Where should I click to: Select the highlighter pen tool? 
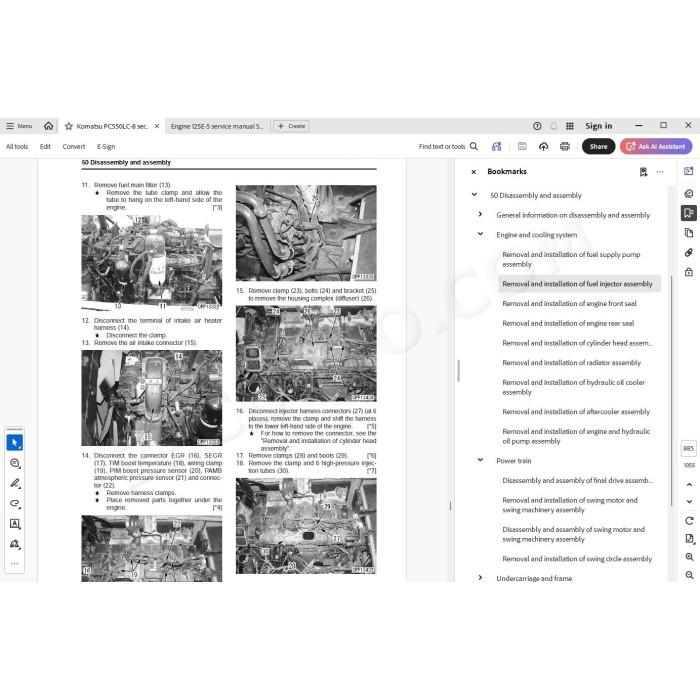pyautogui.click(x=15, y=483)
